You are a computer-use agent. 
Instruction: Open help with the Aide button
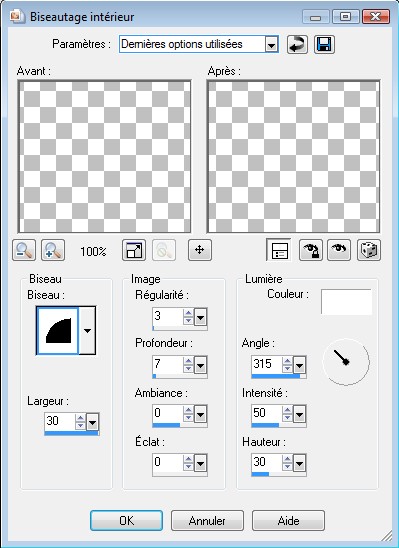[x=288, y=521]
